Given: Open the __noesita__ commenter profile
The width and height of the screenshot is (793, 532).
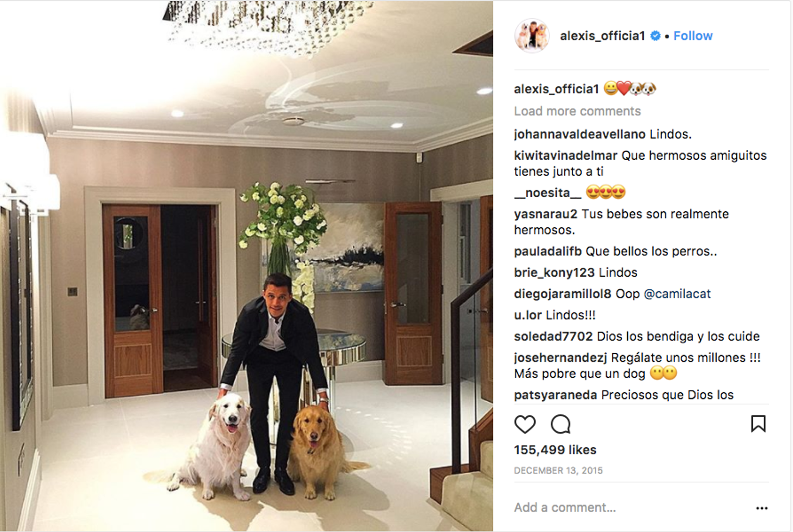Looking at the screenshot, I should (x=548, y=193).
